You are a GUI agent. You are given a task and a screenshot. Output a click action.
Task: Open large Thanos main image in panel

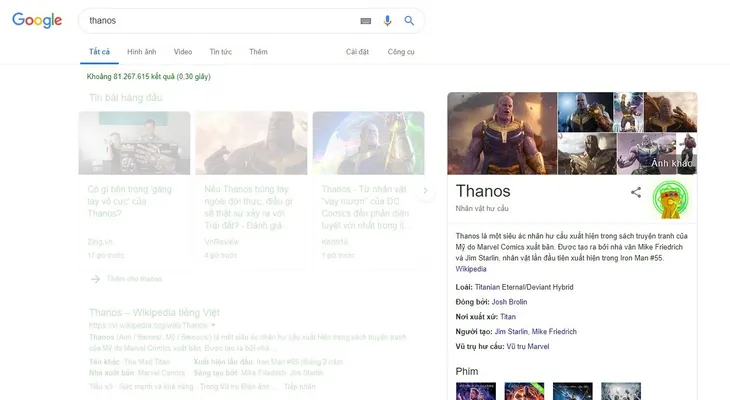502,133
